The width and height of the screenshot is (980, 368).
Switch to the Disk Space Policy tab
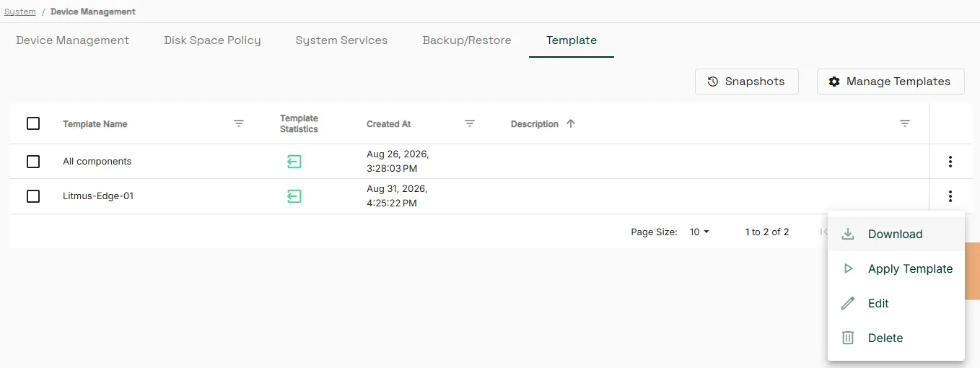pos(212,40)
